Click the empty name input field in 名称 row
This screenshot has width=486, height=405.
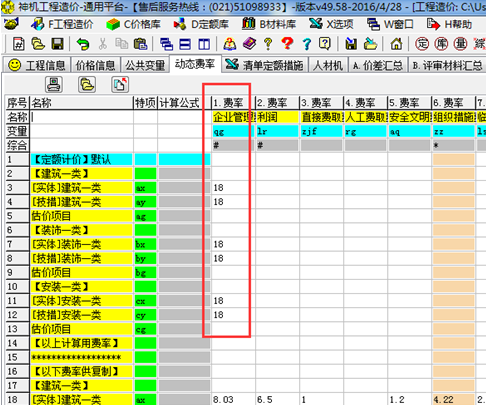[x=82, y=117]
